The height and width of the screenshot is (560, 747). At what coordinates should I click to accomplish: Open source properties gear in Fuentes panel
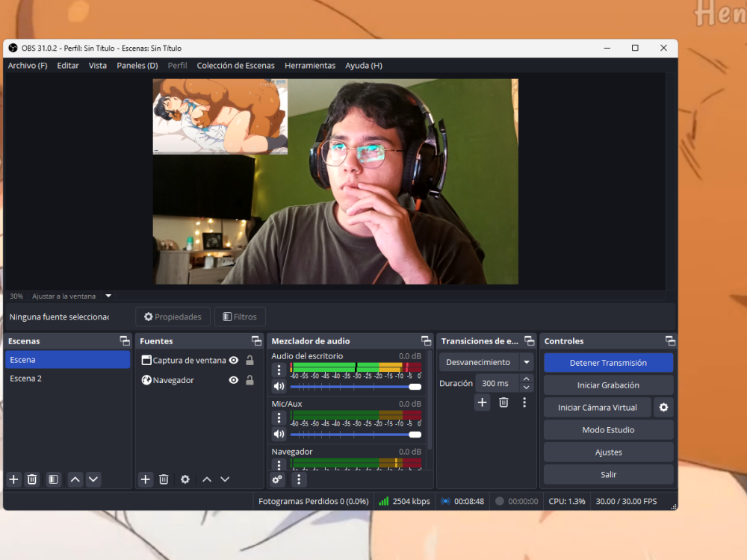click(185, 479)
